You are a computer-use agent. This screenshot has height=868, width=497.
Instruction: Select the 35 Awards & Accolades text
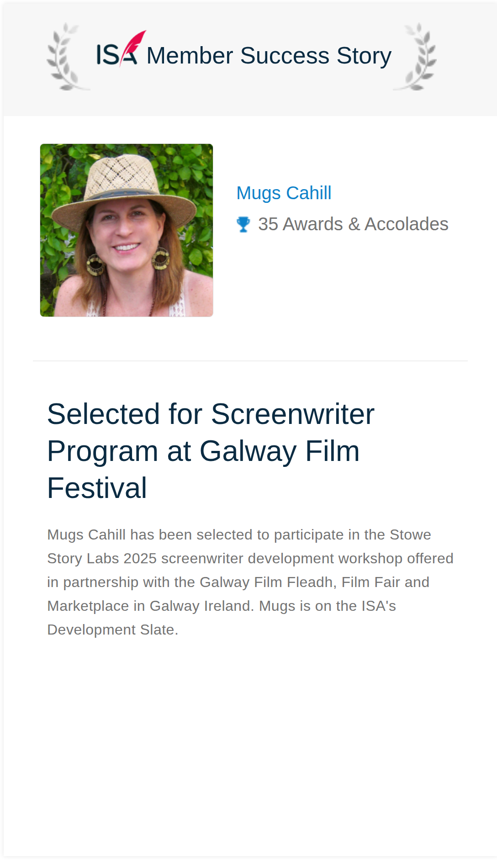(353, 224)
